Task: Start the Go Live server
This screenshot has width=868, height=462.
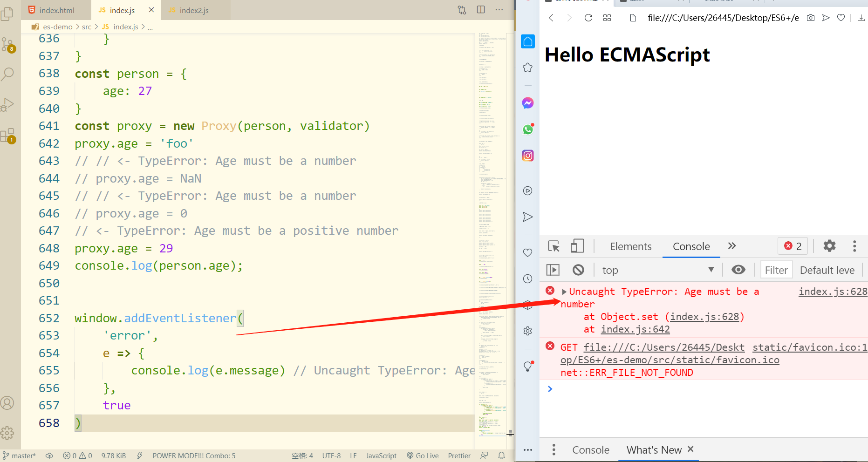Action: pyautogui.click(x=423, y=455)
